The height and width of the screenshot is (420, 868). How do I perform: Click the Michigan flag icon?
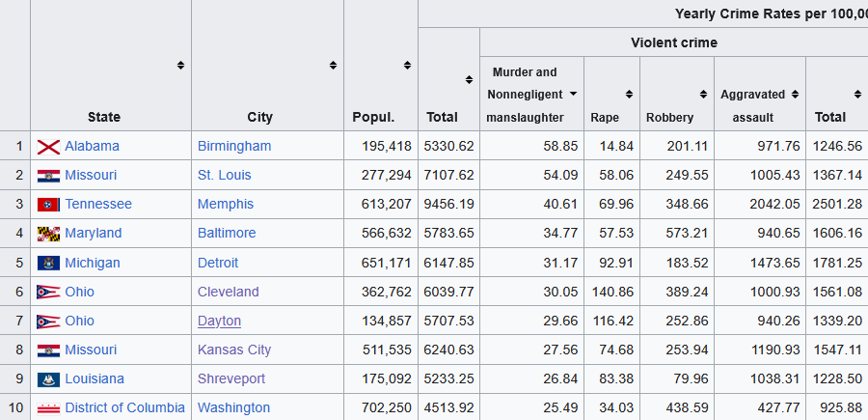[x=49, y=263]
